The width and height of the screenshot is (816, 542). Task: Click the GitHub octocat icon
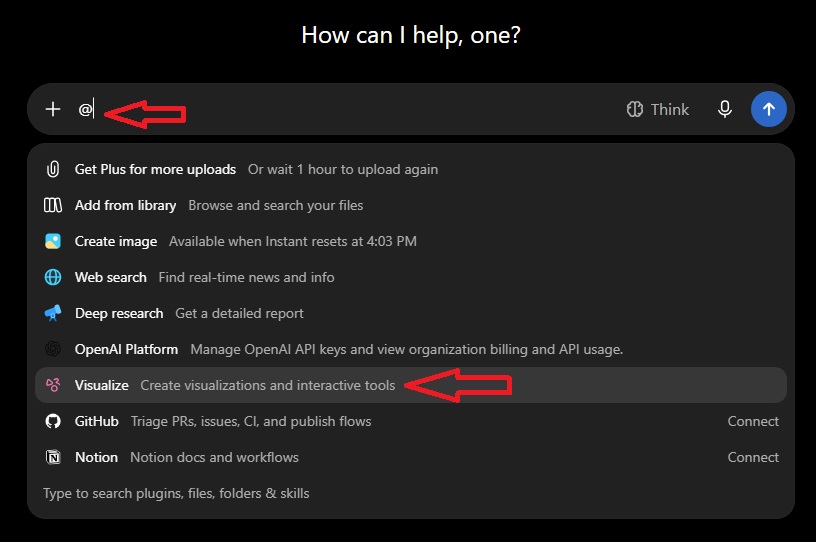pyautogui.click(x=53, y=421)
